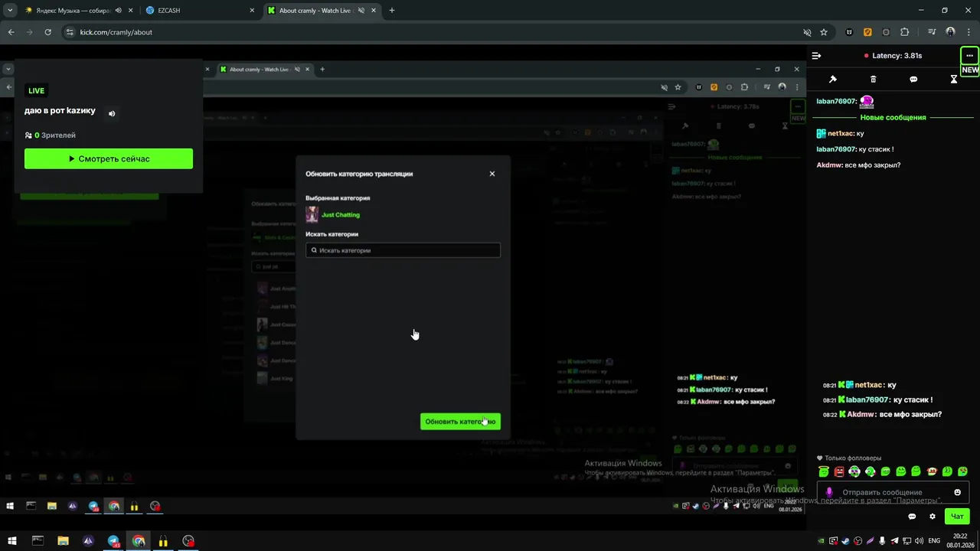This screenshot has height=551, width=980.
Task: Click the LIVE badge on preview card
Action: (x=37, y=91)
